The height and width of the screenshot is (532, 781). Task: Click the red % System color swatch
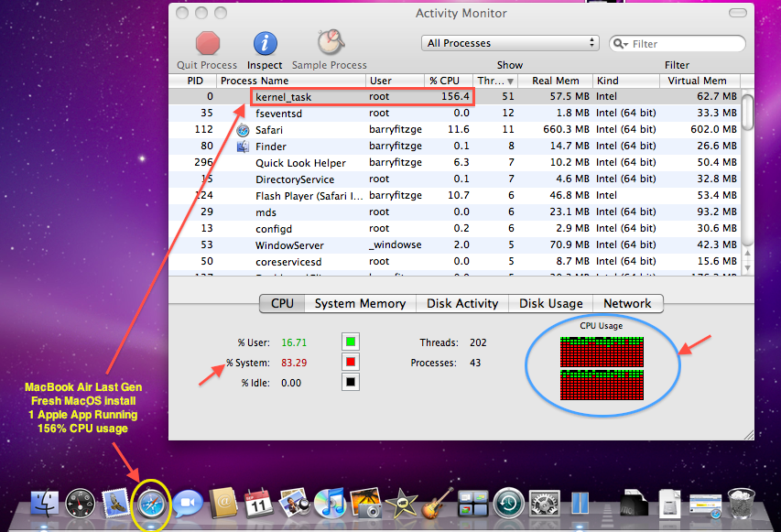click(351, 362)
